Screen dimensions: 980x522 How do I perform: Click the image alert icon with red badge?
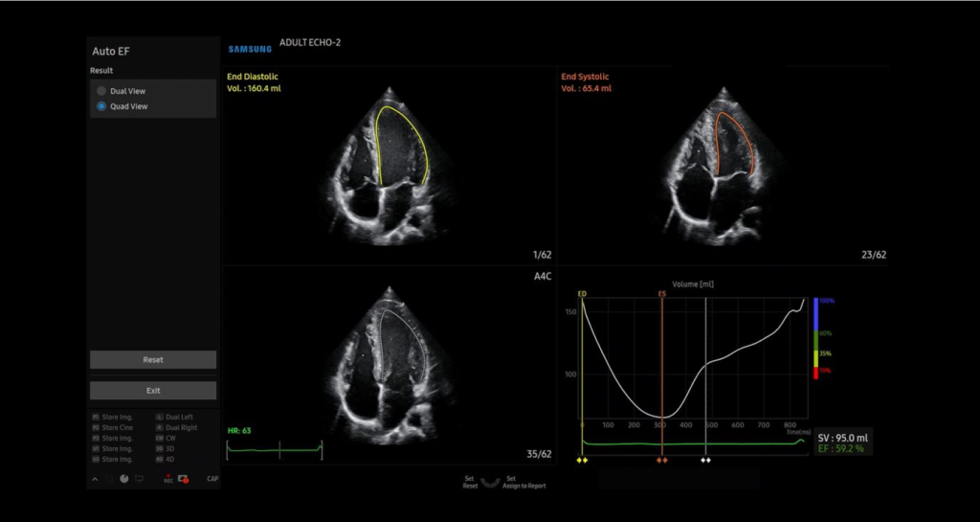[x=183, y=479]
